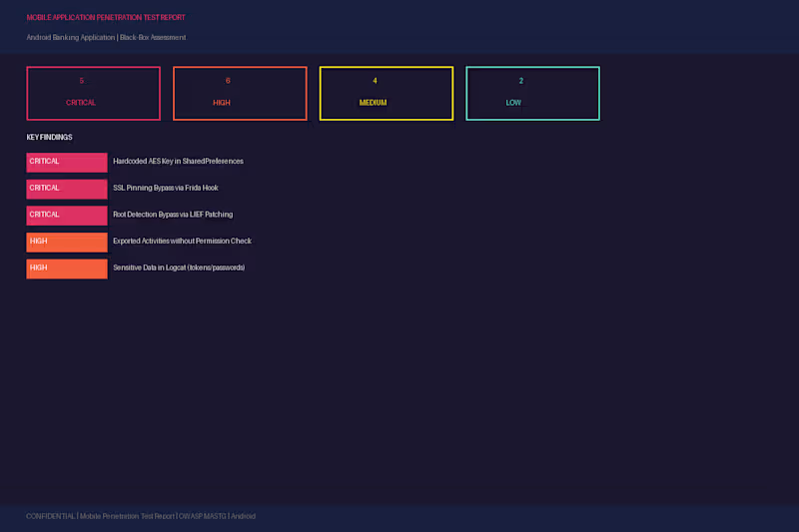Screen dimensions: 799x532
Task: Click the count 2 in Low card
Action: click(x=520, y=81)
